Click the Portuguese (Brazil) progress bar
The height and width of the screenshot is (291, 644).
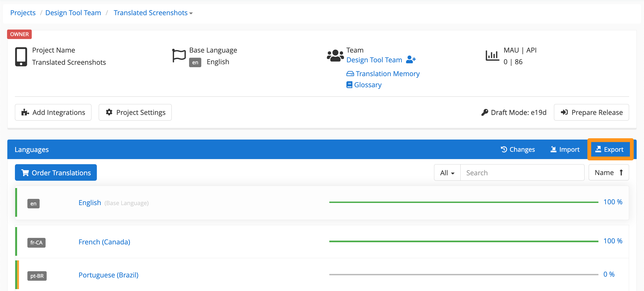pyautogui.click(x=464, y=274)
